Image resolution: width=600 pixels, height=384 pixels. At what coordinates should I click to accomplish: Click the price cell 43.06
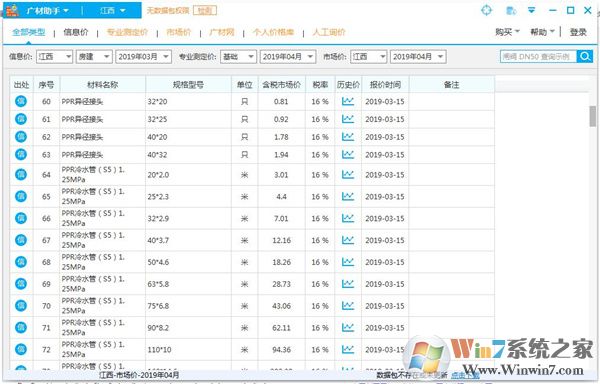(x=282, y=306)
